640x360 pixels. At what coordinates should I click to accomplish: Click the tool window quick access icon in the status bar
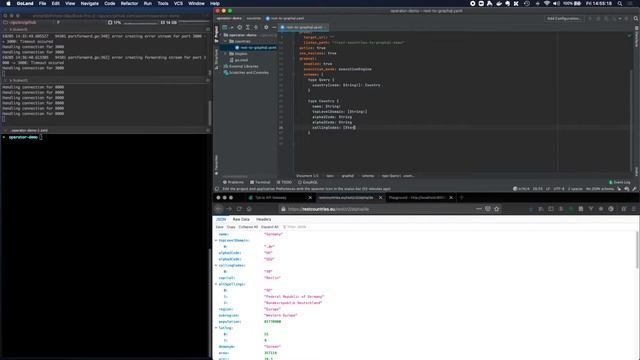[x=217, y=189]
